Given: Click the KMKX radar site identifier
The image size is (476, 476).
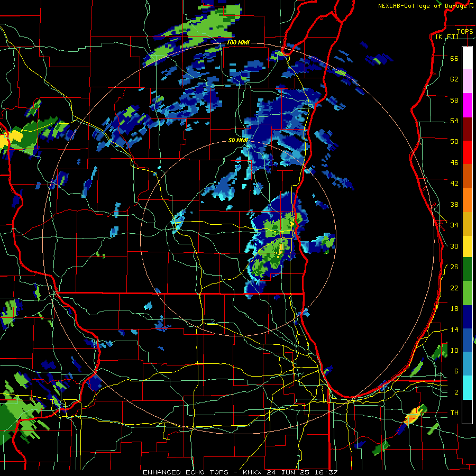Looking at the screenshot, I should [x=253, y=472].
